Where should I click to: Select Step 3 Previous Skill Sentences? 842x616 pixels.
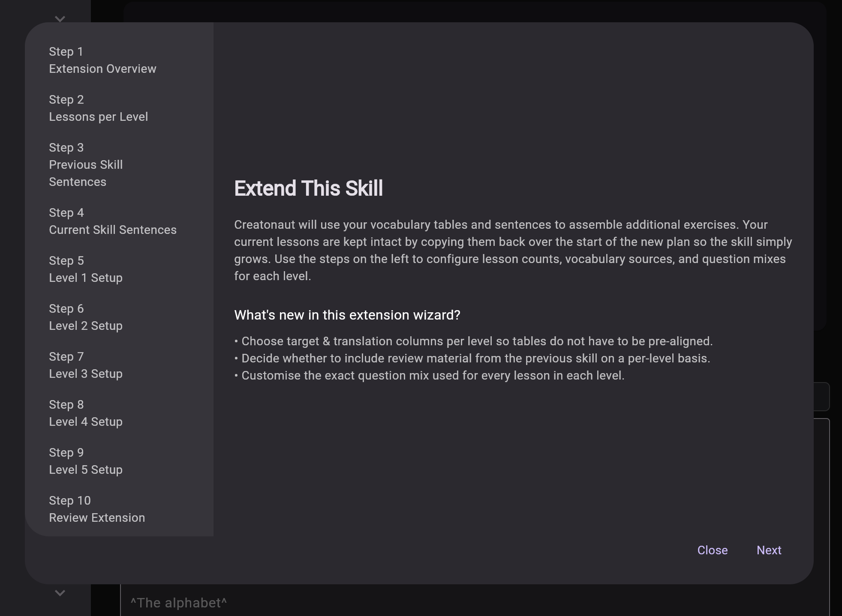pyautogui.click(x=86, y=165)
